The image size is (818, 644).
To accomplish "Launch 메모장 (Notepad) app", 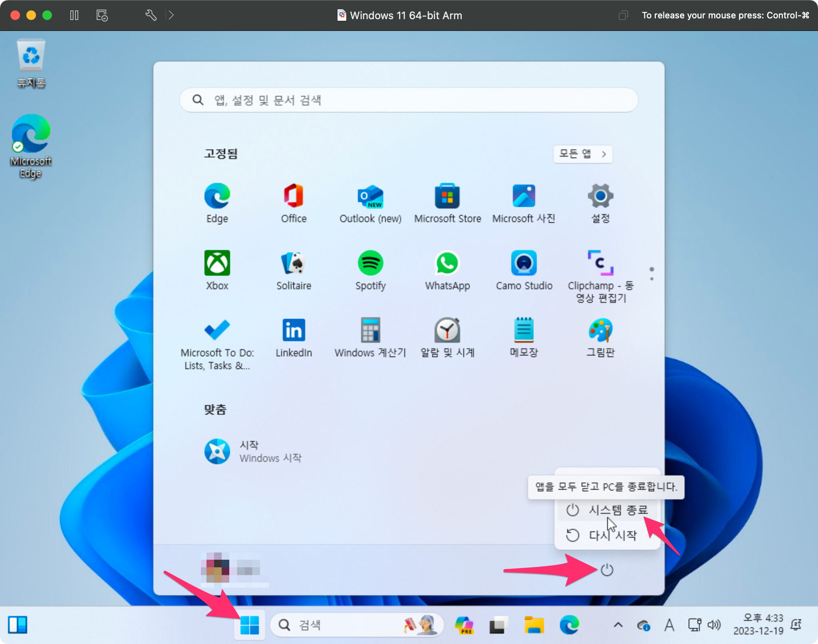I will click(x=524, y=338).
